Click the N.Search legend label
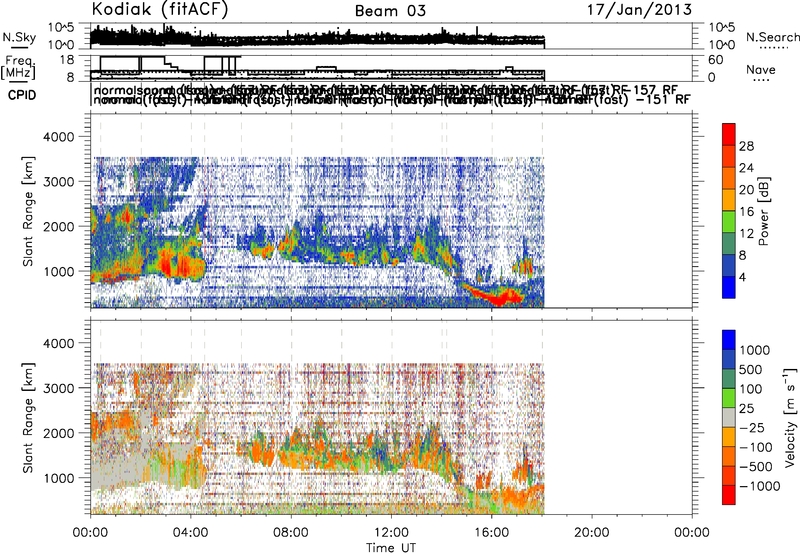 772,37
